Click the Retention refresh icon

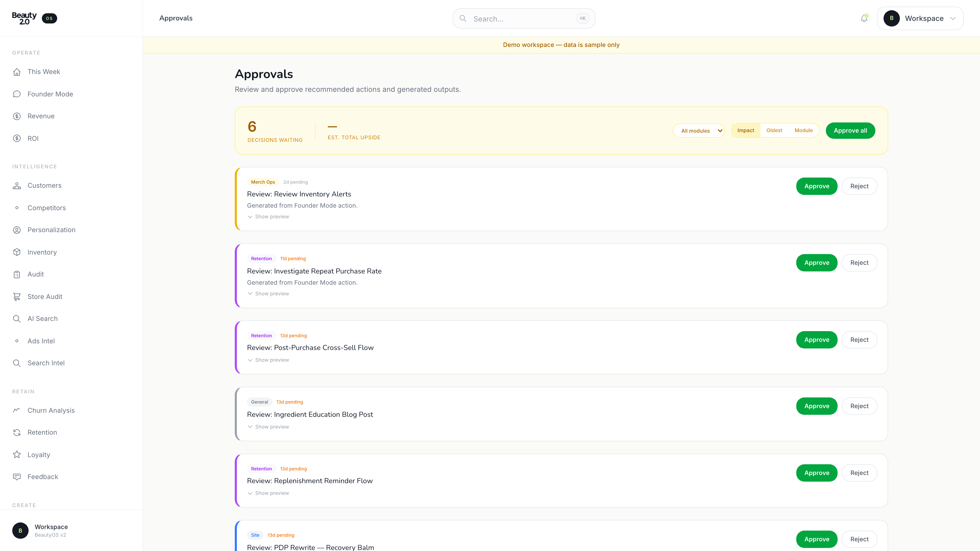point(17,432)
